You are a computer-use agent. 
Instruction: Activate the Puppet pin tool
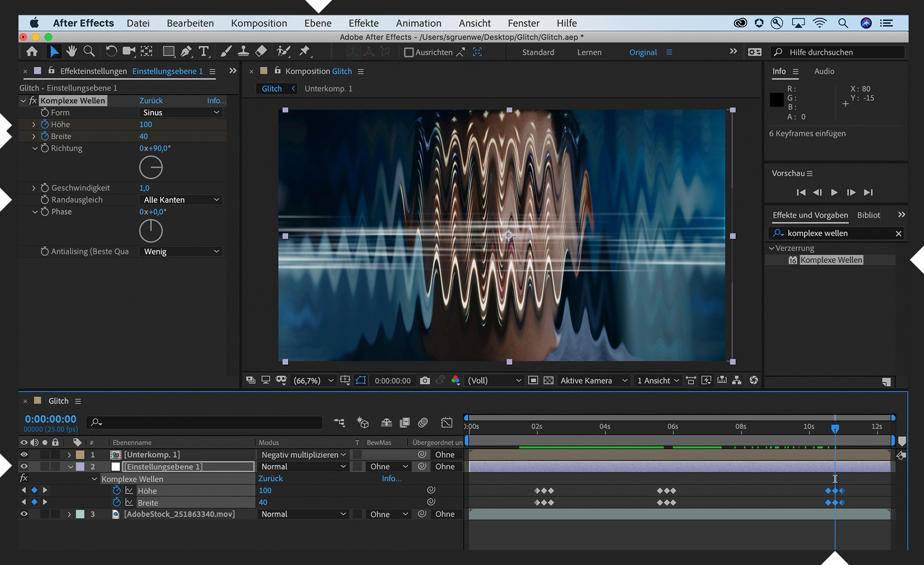[304, 51]
